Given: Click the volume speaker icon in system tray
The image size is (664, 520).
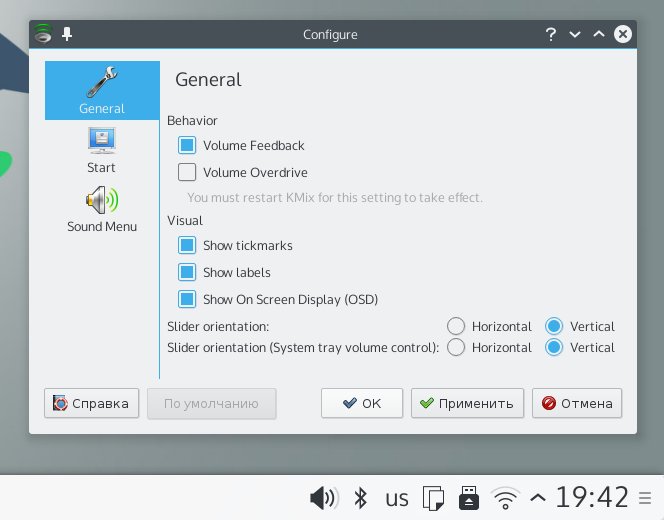Looking at the screenshot, I should pos(324,498).
